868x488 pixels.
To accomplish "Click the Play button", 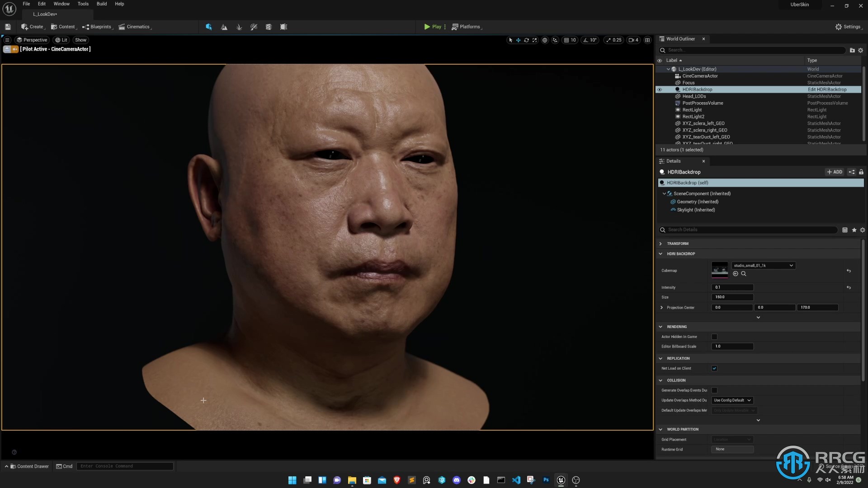I will pyautogui.click(x=433, y=27).
